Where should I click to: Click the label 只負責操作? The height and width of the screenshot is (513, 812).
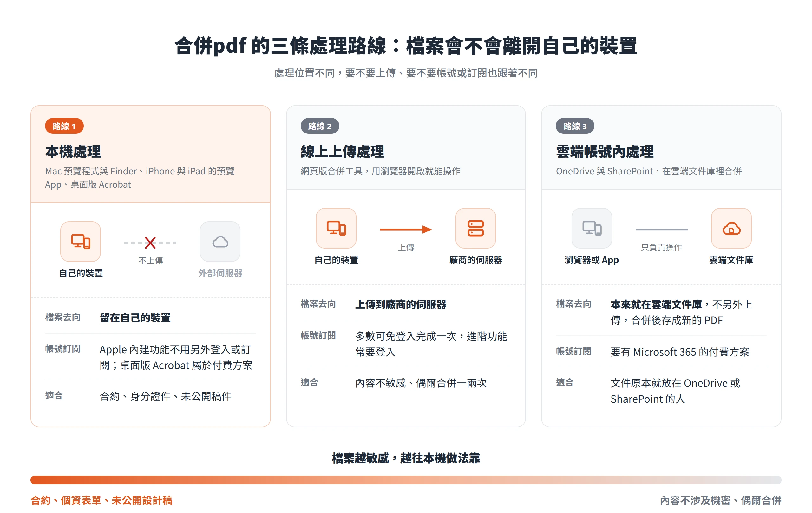[x=661, y=247]
